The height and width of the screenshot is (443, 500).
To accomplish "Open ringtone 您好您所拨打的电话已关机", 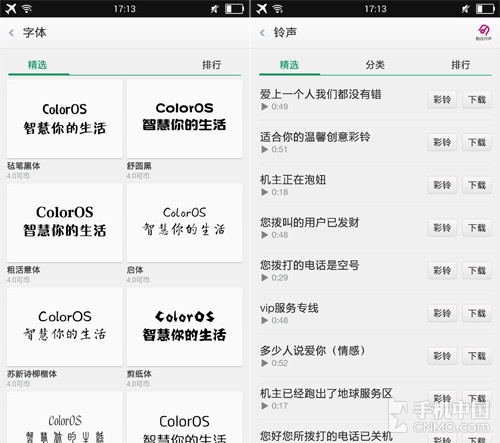I will click(x=326, y=436).
